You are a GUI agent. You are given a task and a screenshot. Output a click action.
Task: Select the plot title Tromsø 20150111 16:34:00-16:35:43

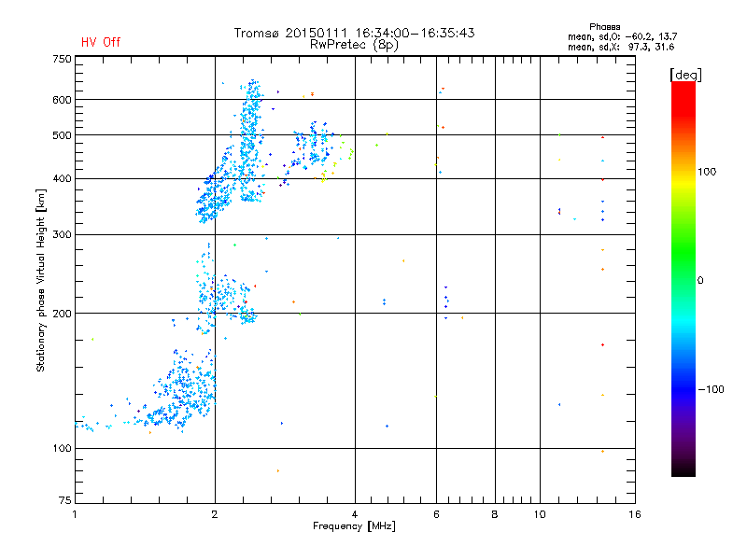click(354, 33)
